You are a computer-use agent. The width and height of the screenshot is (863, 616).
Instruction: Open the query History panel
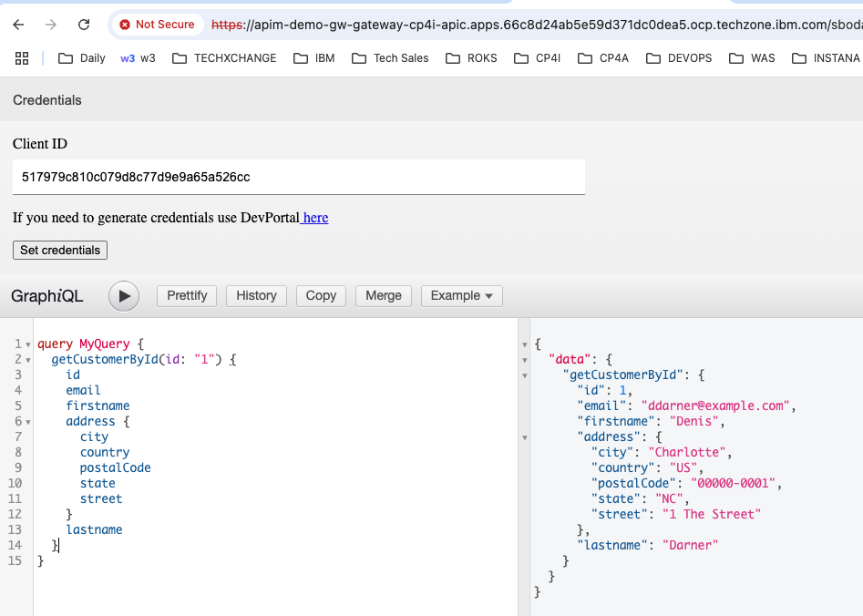coord(256,295)
